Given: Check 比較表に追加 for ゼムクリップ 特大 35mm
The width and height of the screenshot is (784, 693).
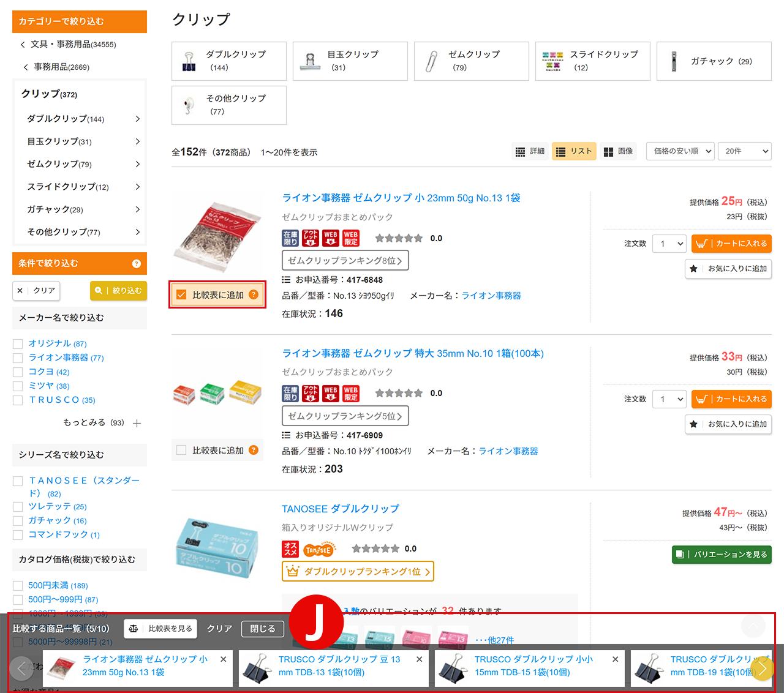Looking at the screenshot, I should coord(181,451).
